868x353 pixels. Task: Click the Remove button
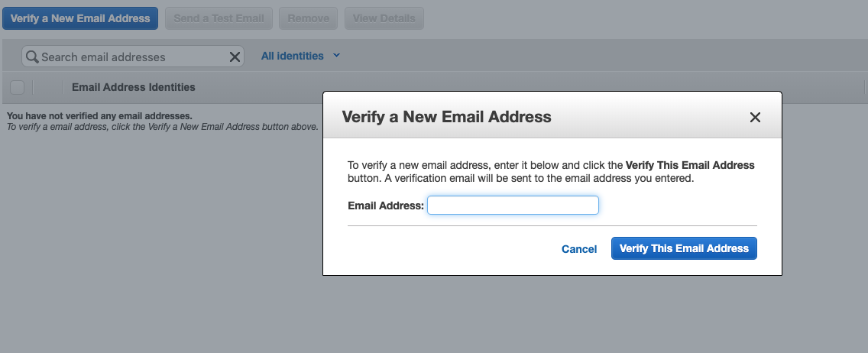309,18
